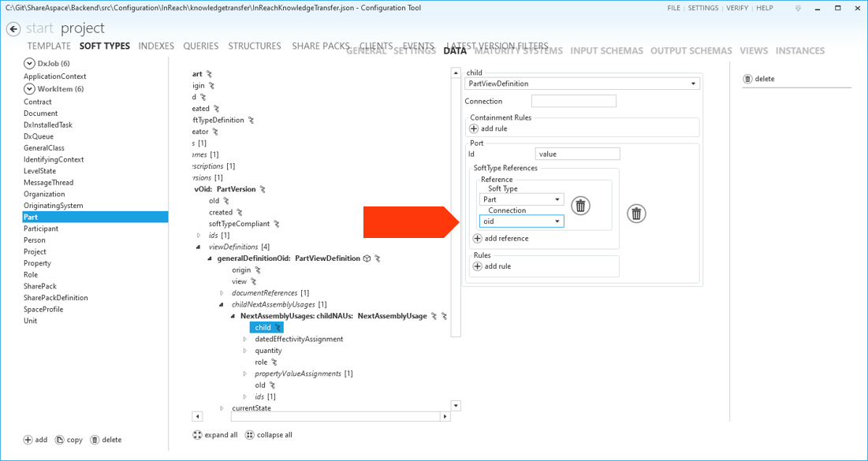Viewport: 868px width, 461px height.
Task: Click the delete icon in right panel
Action: pos(748,79)
